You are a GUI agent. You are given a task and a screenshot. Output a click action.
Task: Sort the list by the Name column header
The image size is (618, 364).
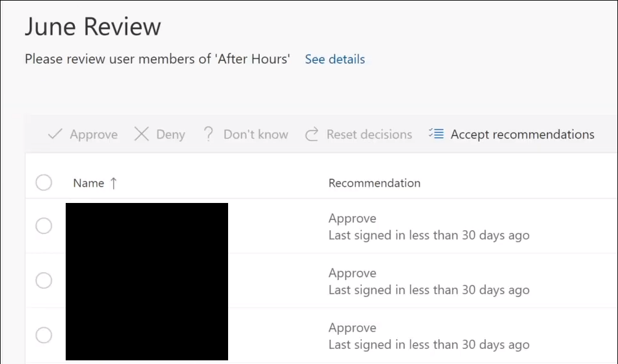coord(89,183)
